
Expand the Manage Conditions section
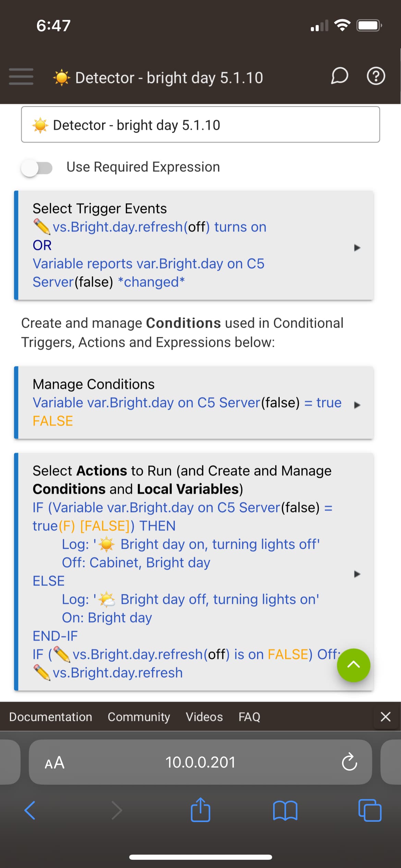(194, 402)
